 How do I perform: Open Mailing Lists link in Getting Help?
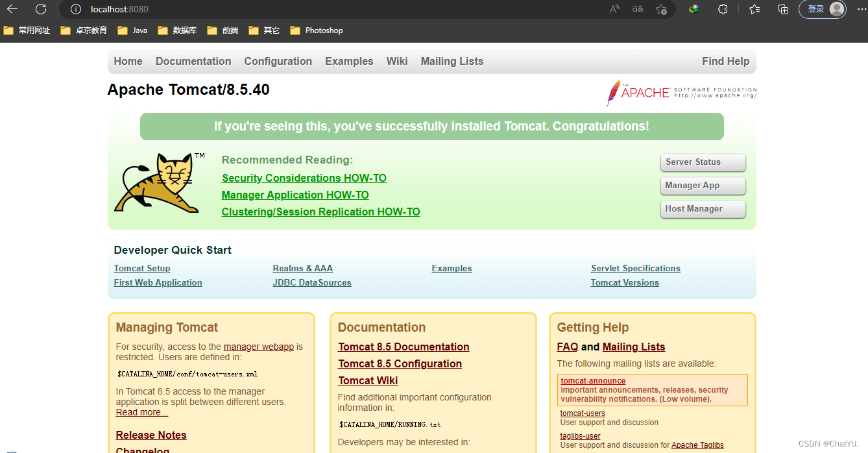pyautogui.click(x=634, y=347)
